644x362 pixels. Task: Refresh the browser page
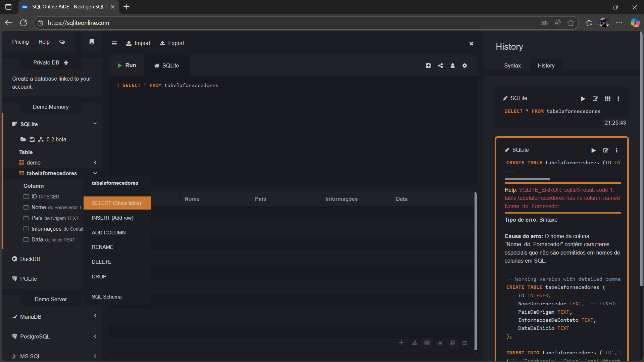pyautogui.click(x=23, y=23)
